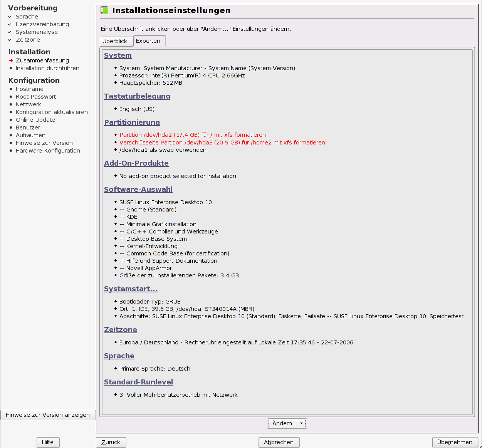Click the Add-On-Produkte heading
Screen dimensions: 482x448
(x=136, y=163)
